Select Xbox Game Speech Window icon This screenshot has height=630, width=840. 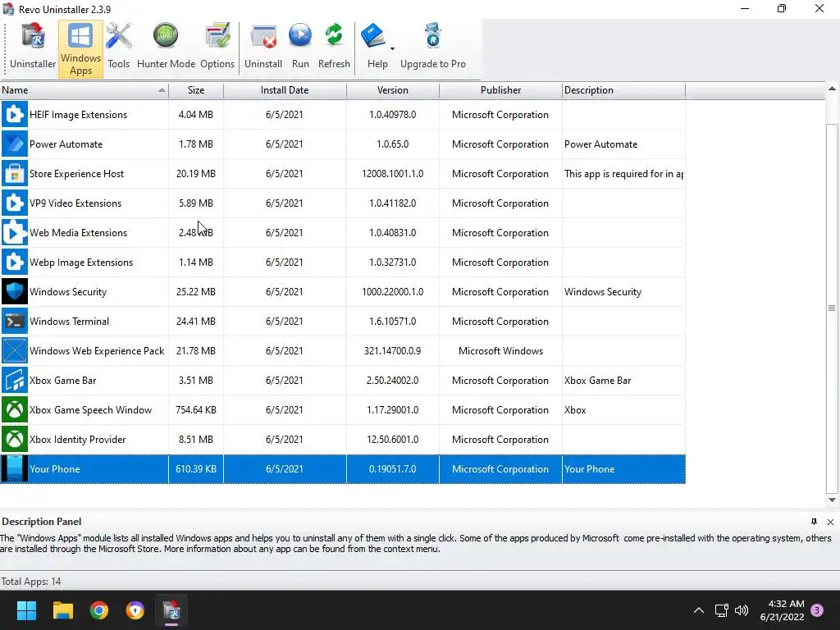(15, 409)
